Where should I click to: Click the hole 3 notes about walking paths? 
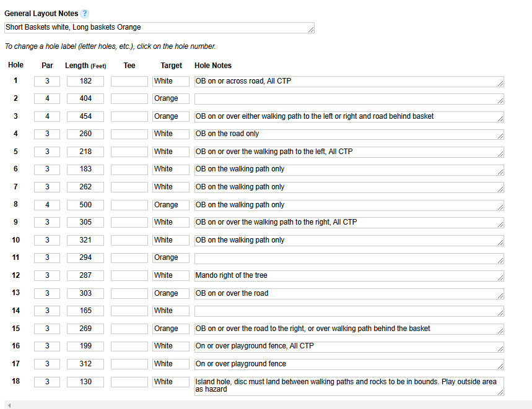349,117
